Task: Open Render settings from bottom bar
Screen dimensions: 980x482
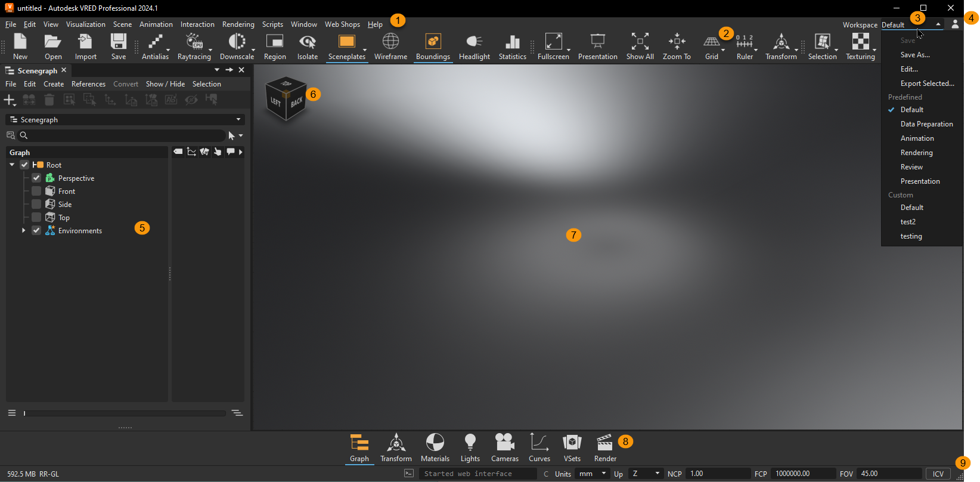Action: click(x=605, y=448)
